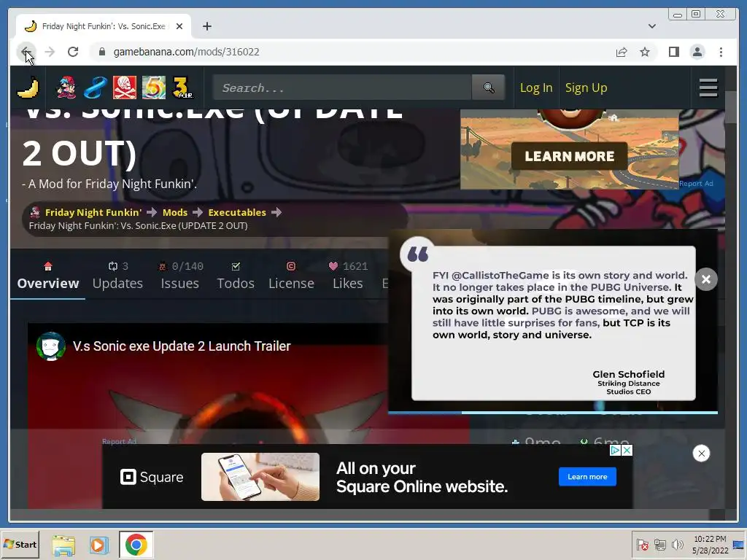Focus the Search input field

click(x=343, y=87)
